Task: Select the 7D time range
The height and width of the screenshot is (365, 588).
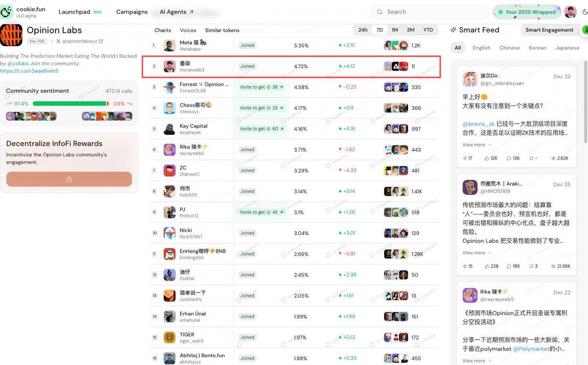Action: (379, 30)
